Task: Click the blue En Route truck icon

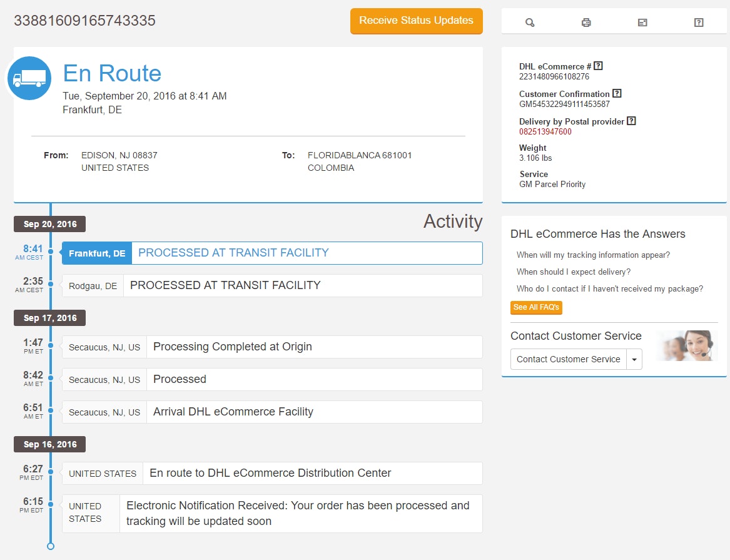Action: [29, 78]
